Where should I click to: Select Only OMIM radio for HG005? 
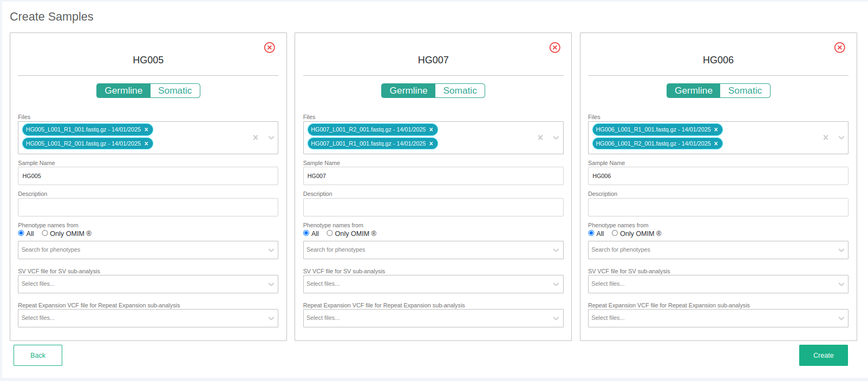[x=45, y=233]
